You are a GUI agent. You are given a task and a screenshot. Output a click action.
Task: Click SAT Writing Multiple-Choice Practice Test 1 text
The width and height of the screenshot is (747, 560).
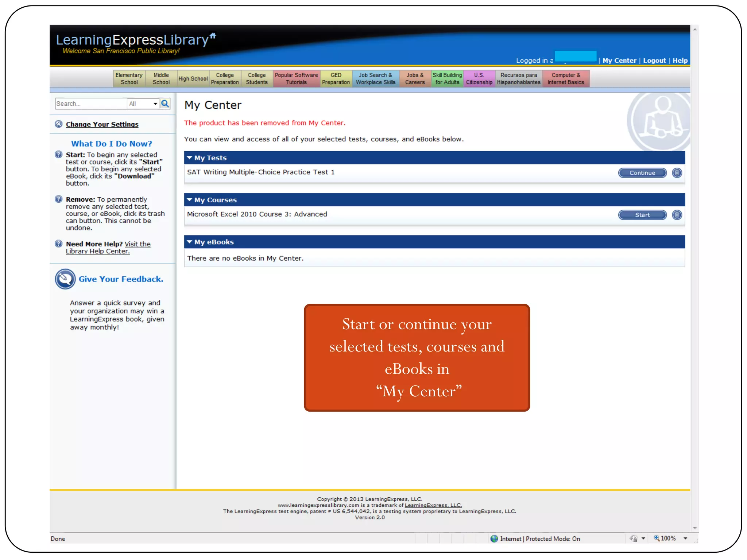click(261, 172)
